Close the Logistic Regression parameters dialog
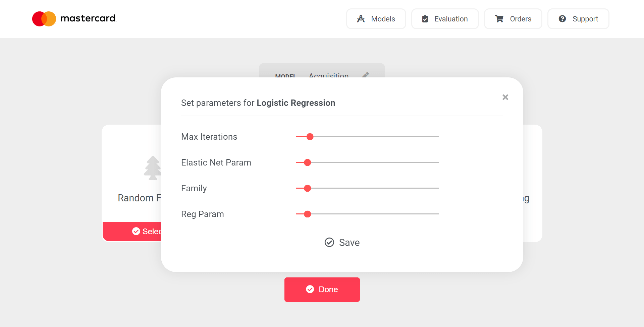 pos(505,97)
